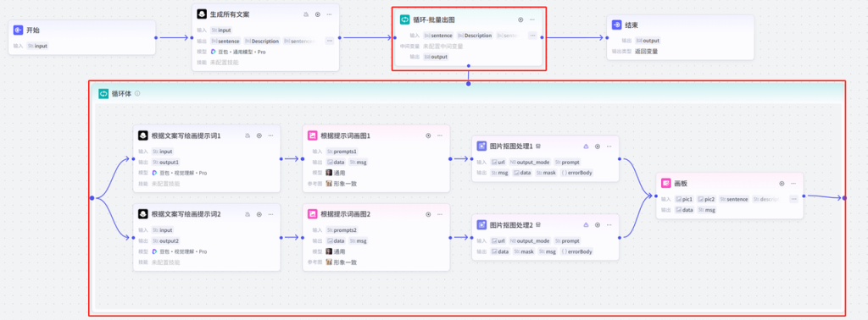Expand hidden input variables of 循环-批量出图 node
868x320 pixels.
[532, 36]
